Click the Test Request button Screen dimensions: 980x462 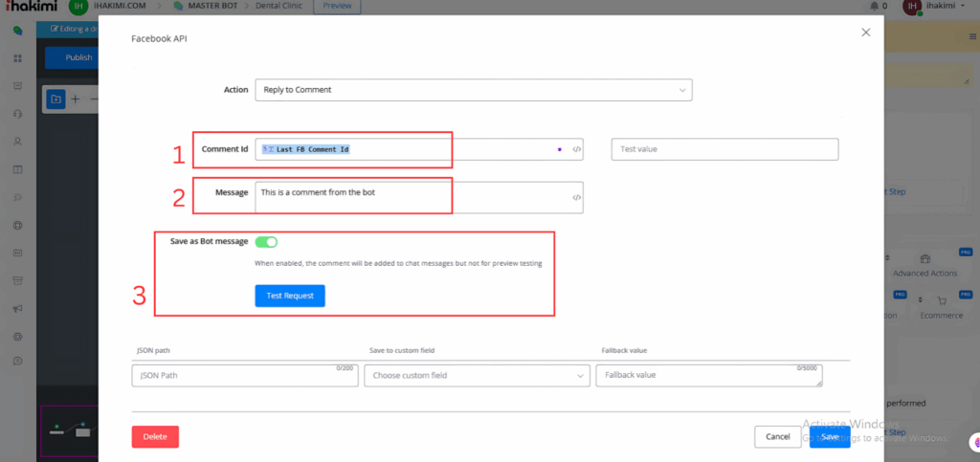(x=290, y=296)
